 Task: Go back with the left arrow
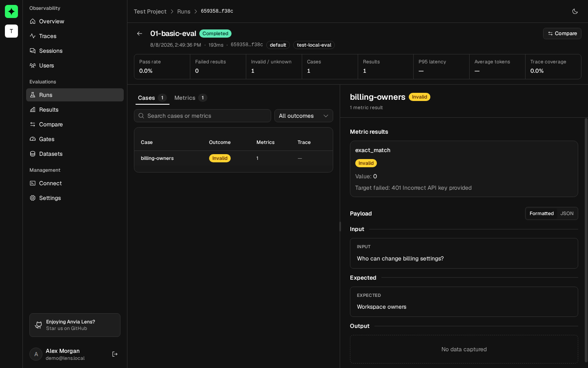pyautogui.click(x=140, y=34)
